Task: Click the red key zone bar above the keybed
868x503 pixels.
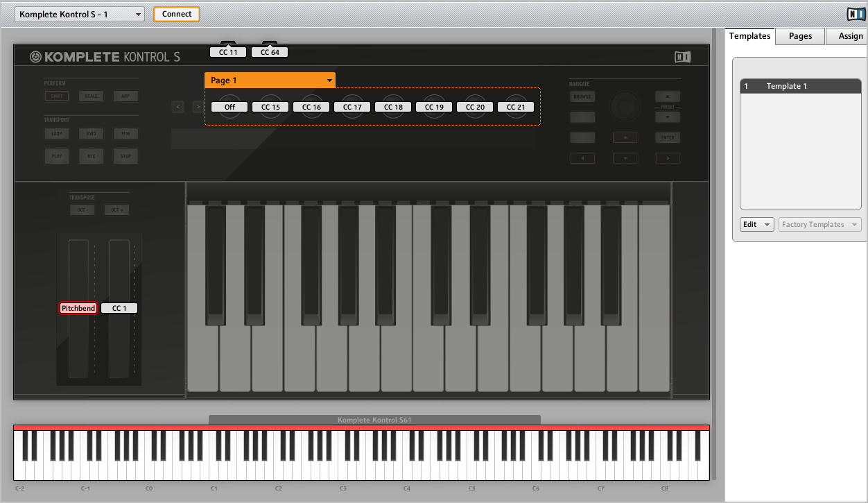Action: tap(361, 427)
